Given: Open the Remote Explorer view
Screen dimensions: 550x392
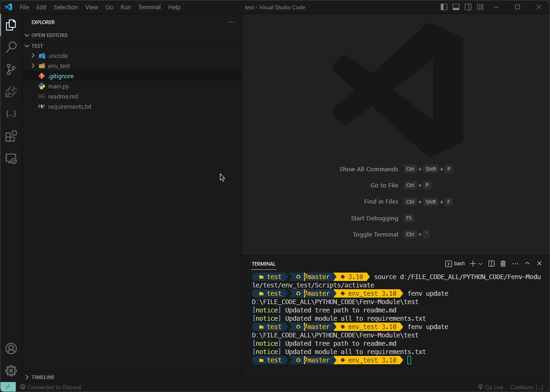Looking at the screenshot, I should click(11, 159).
